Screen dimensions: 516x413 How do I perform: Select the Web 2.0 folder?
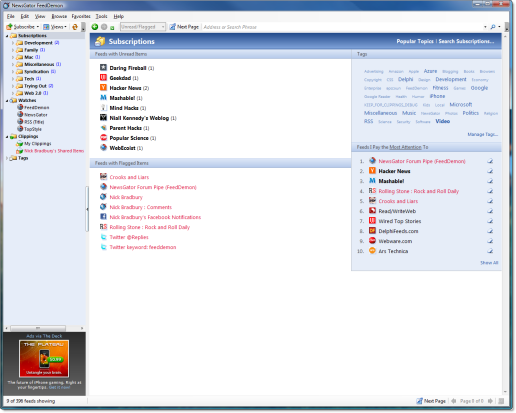32,93
